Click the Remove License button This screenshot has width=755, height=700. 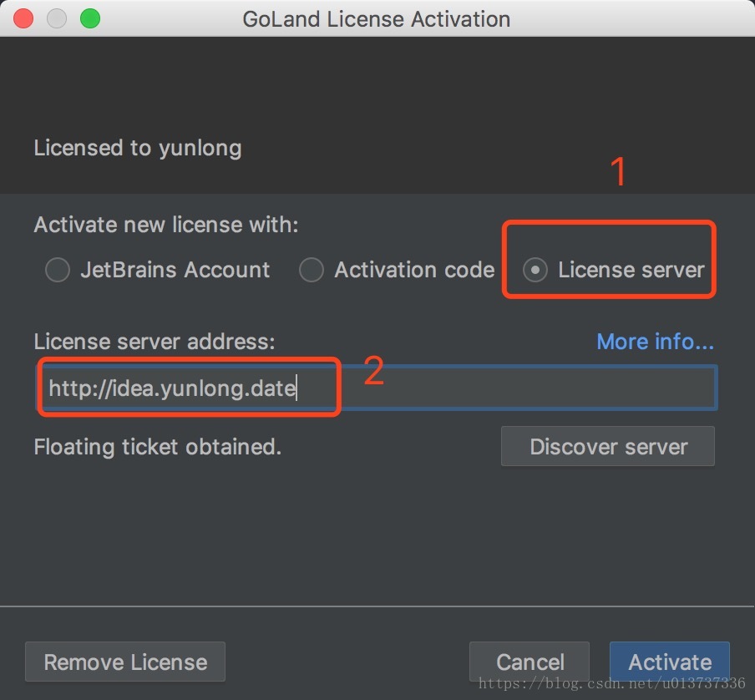(125, 662)
